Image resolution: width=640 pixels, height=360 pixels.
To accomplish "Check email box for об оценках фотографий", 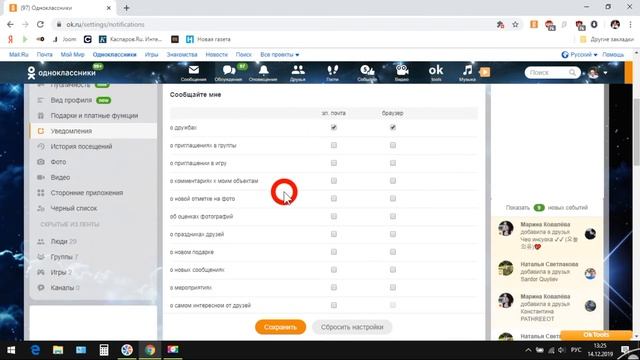I will click(x=334, y=216).
